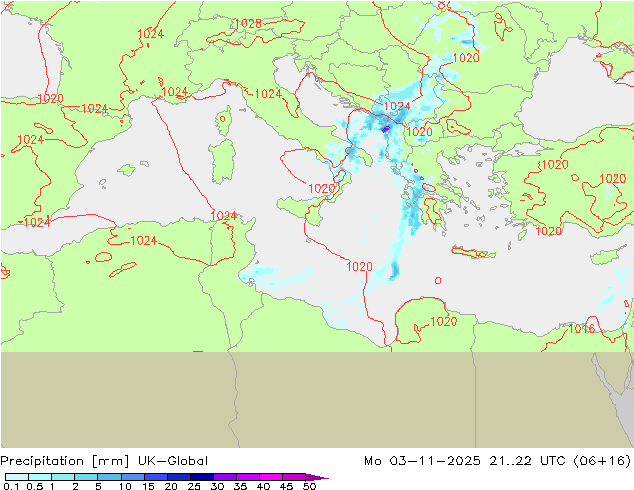
Task: Pick the lightest legend swatch between 0.1 and 0.5
Action: (17, 477)
